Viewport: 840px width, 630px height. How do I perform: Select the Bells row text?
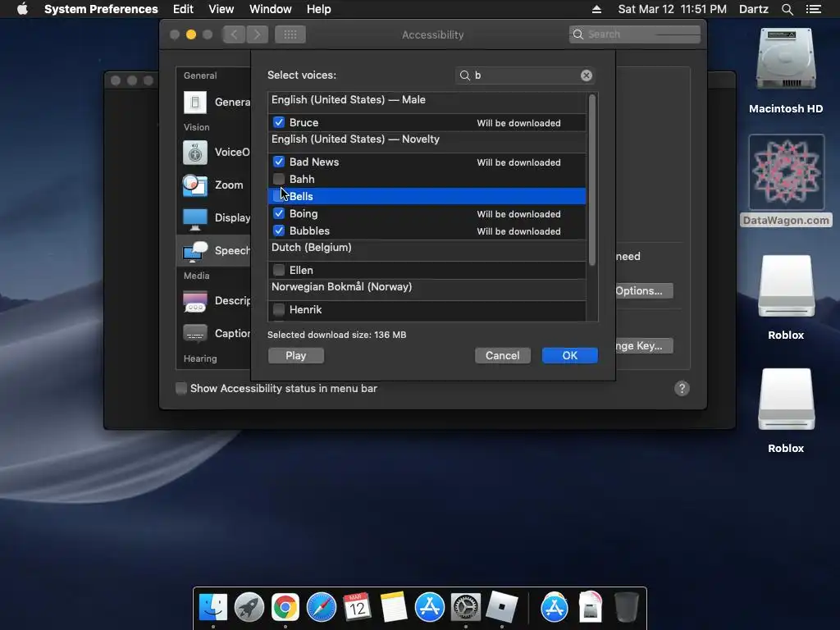click(301, 196)
